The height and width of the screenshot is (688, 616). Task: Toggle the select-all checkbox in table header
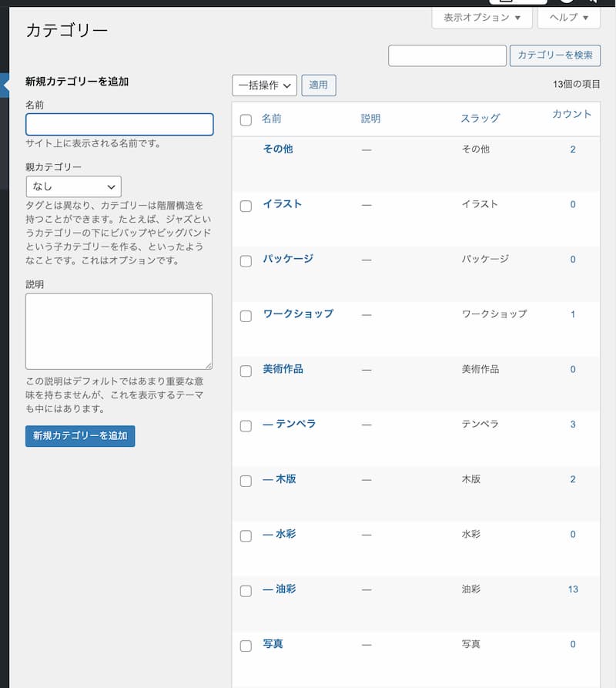[246, 120]
